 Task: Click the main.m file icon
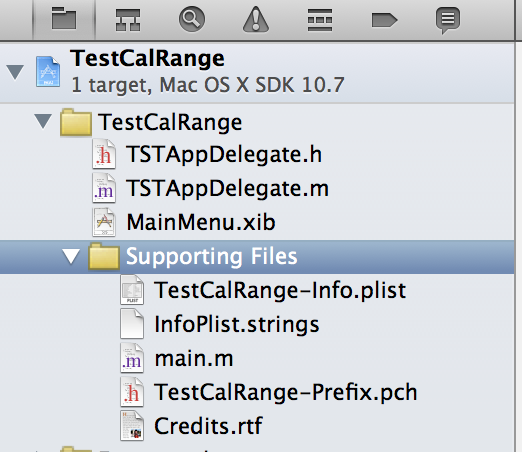click(x=132, y=358)
